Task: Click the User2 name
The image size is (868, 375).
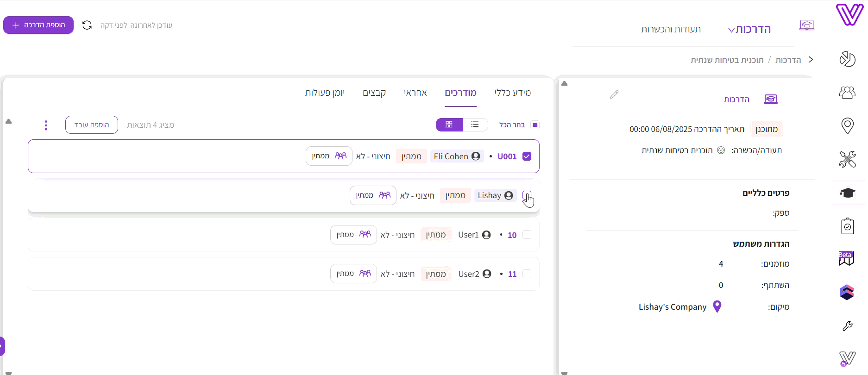Action: point(469,274)
